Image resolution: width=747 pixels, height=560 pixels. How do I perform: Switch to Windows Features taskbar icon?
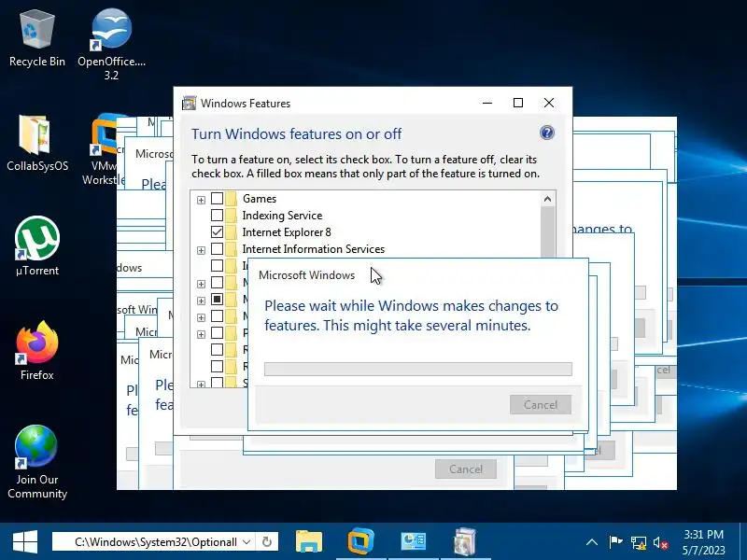[465, 542]
